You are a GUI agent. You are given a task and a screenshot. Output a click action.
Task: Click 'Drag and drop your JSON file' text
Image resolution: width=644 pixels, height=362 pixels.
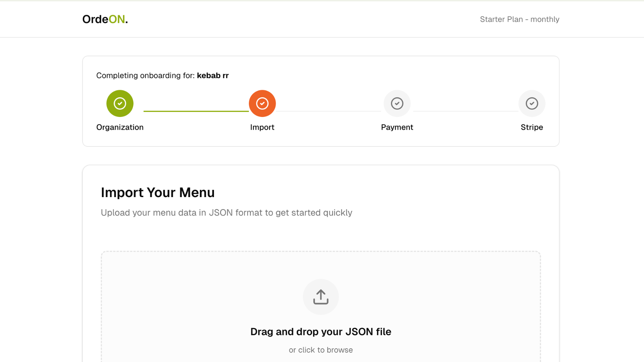pos(321,331)
